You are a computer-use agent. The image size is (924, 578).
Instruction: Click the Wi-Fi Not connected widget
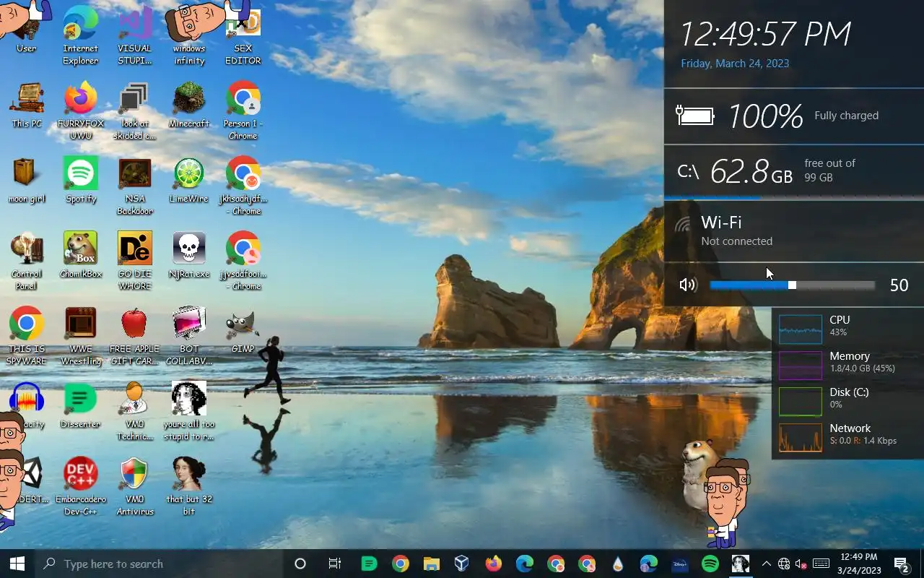coord(794,230)
